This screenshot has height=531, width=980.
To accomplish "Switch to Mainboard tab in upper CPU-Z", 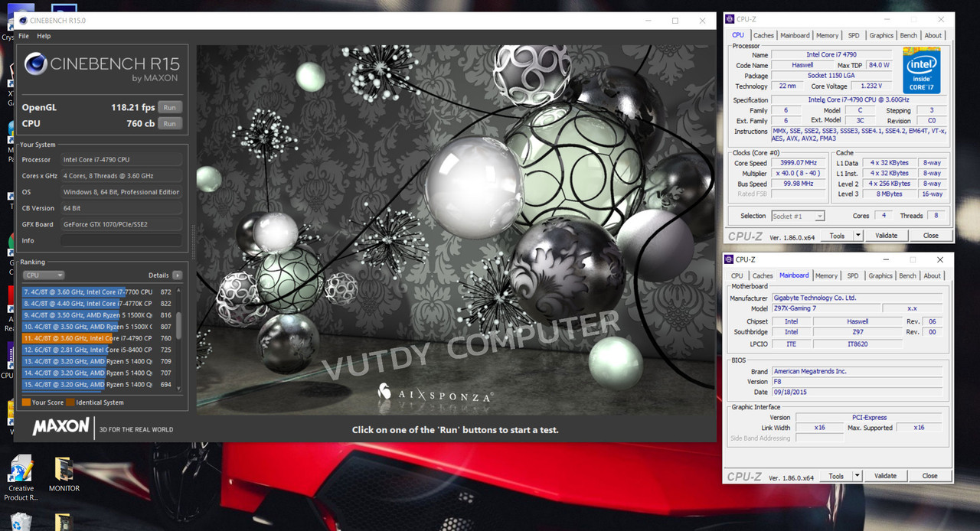I will pyautogui.click(x=795, y=35).
